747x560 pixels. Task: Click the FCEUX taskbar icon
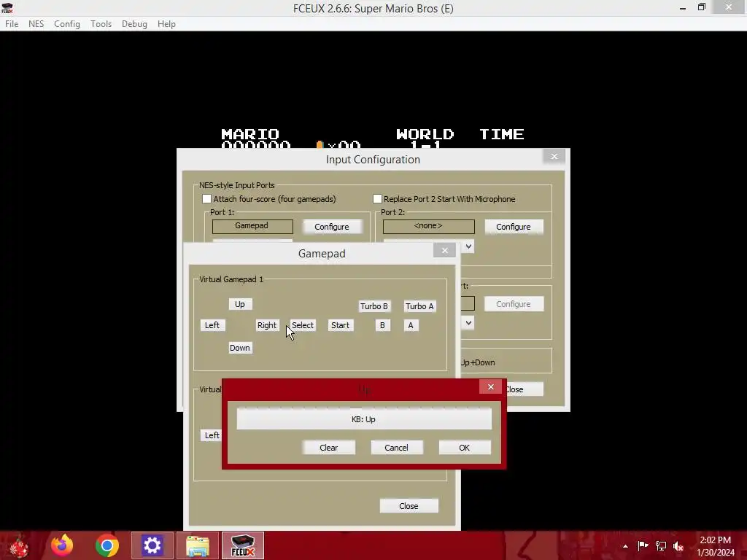242,545
